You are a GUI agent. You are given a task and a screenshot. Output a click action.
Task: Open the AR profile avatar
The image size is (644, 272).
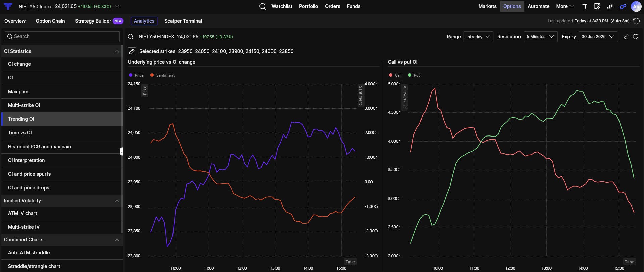pos(636,6)
